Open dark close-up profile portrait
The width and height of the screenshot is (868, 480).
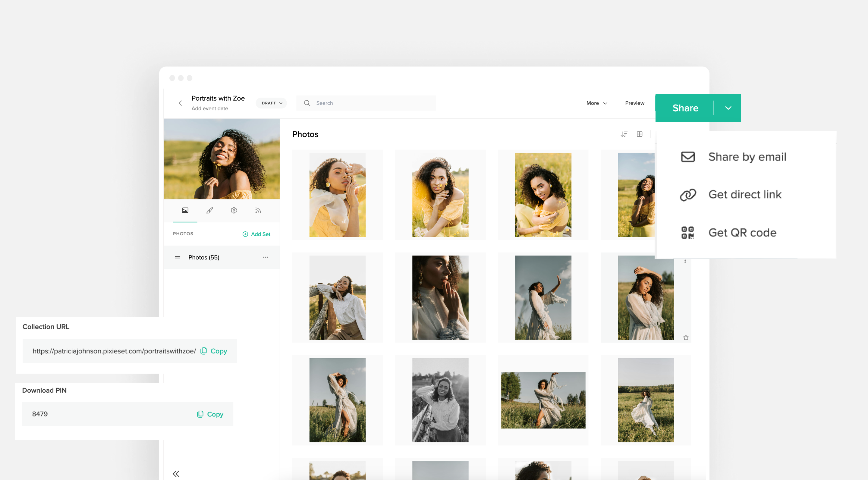440,297
